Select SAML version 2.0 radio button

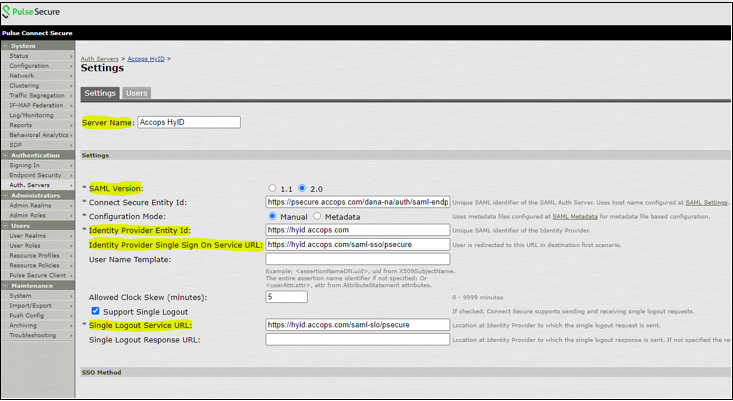coord(300,188)
